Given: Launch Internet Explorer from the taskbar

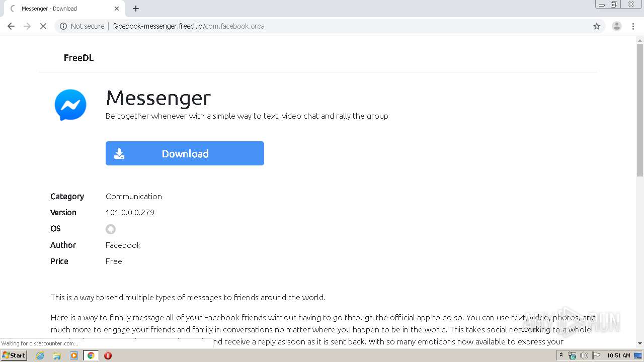Looking at the screenshot, I should pyautogui.click(x=40, y=355).
